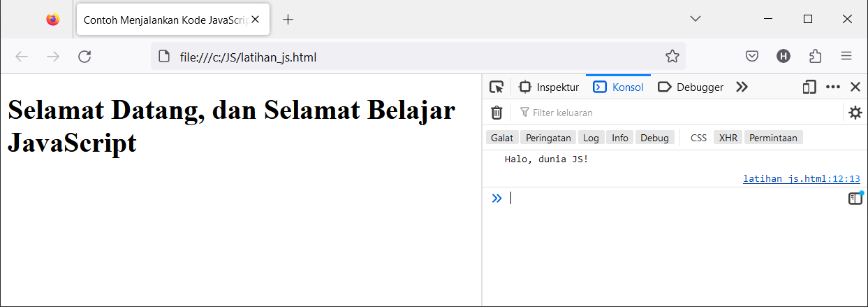Select the Contoh Menjalankan Kode JavaScript tab
This screenshot has width=868, height=307.
pos(172,20)
